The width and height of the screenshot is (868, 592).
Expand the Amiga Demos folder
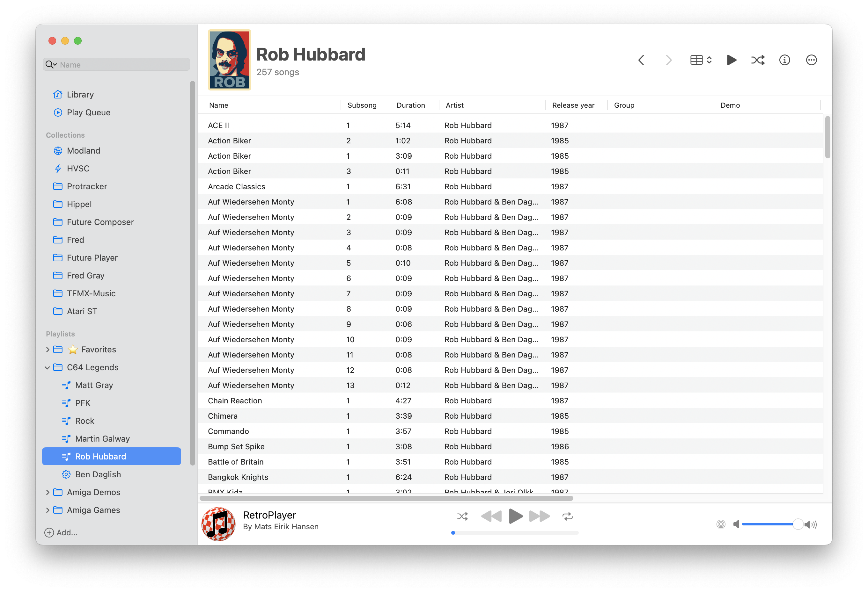pyautogui.click(x=48, y=492)
